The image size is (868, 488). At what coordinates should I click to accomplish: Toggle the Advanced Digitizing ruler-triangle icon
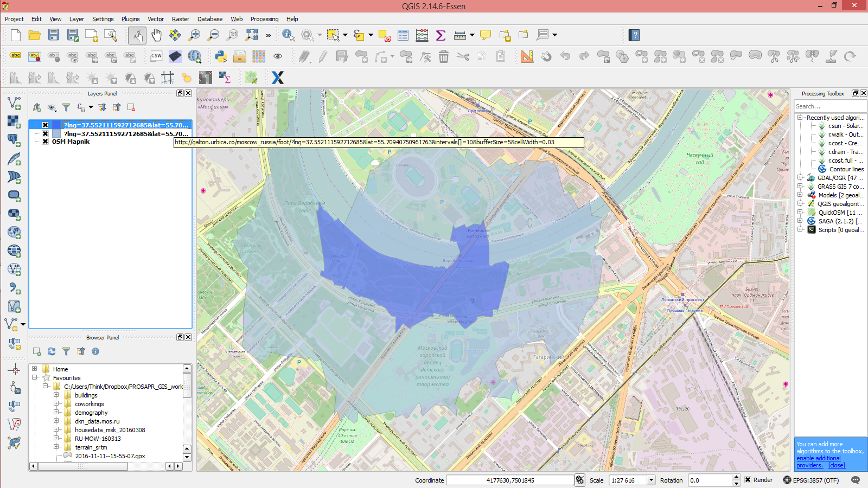(x=527, y=56)
